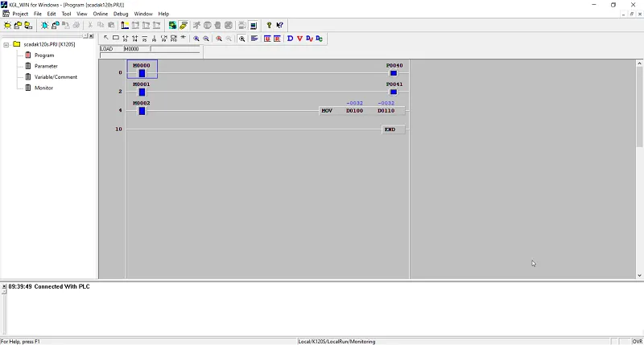
Task: Click the blue D device display icon
Action: point(290,38)
